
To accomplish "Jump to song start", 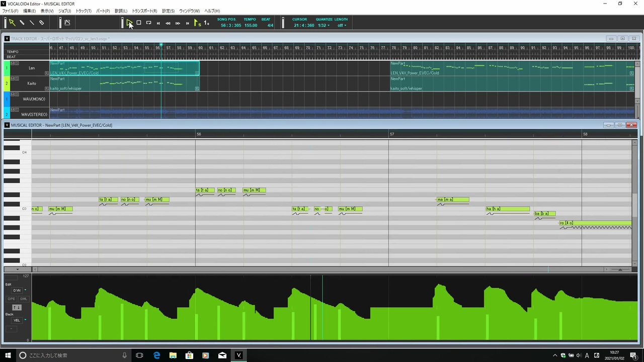I will (158, 23).
